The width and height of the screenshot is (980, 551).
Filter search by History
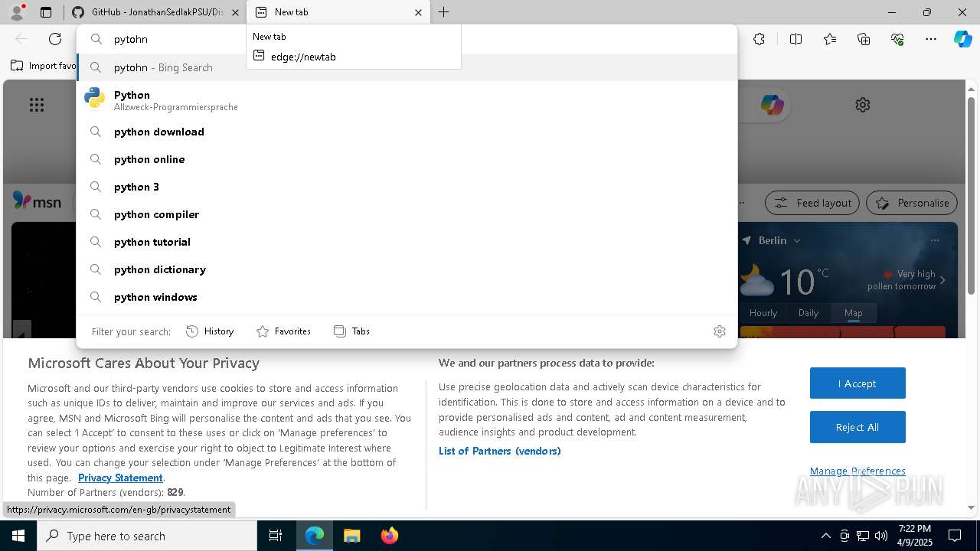pos(210,331)
